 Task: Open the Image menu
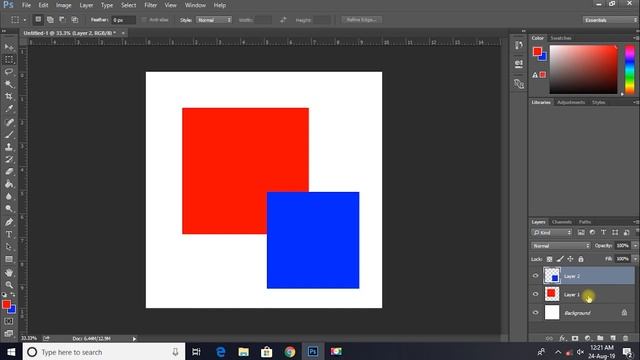pyautogui.click(x=63, y=5)
